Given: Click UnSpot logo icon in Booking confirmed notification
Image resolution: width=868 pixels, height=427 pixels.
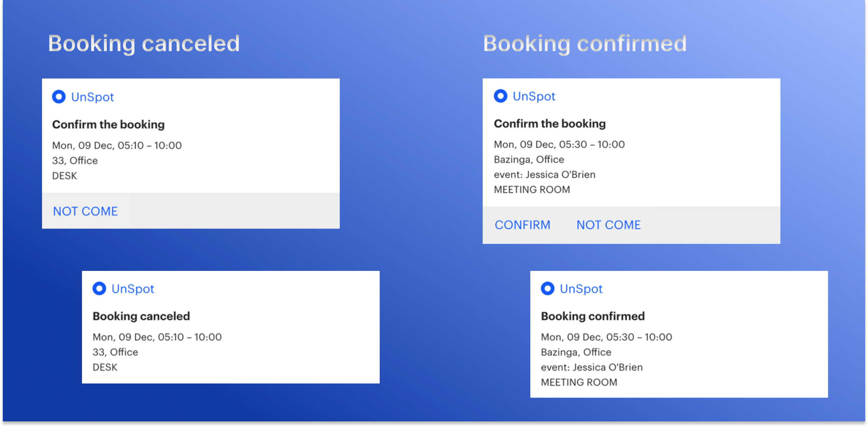Looking at the screenshot, I should 547,288.
